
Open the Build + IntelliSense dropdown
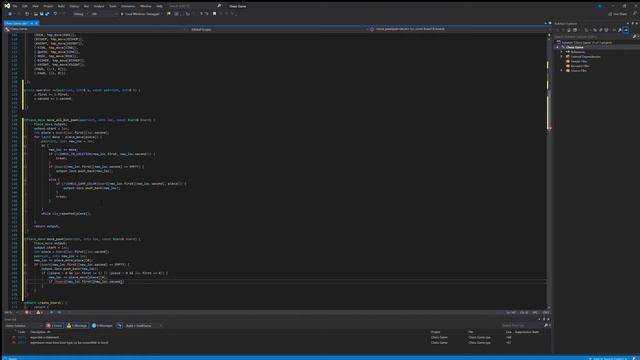[143, 326]
